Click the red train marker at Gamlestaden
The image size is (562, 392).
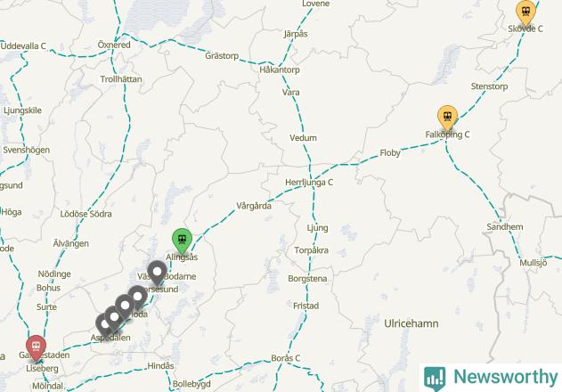[36, 347]
